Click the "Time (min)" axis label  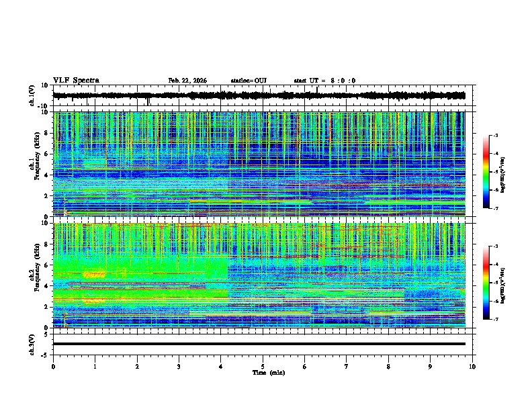coord(269,373)
